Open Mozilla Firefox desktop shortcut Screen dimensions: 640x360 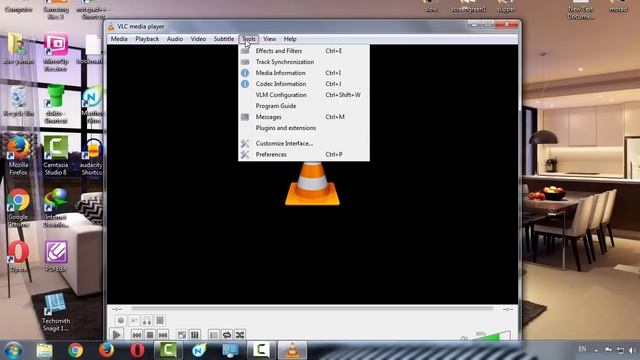(18, 157)
